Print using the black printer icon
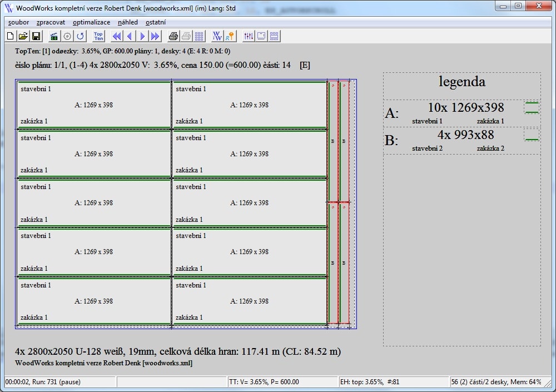556x392 pixels. [173, 36]
